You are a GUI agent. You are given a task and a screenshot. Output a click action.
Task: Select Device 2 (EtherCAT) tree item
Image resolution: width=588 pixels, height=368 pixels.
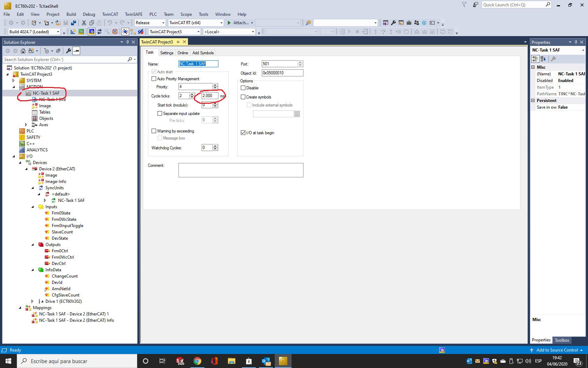57,169
